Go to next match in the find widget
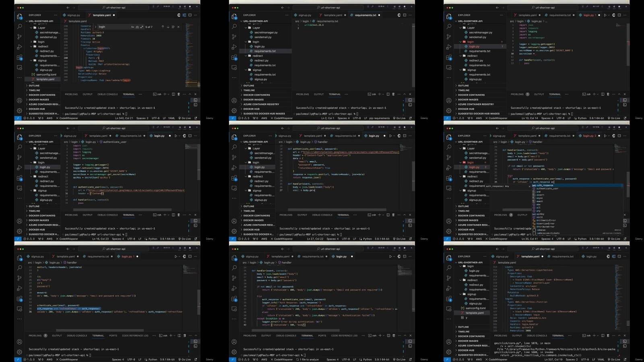The image size is (644, 362). coord(168,27)
